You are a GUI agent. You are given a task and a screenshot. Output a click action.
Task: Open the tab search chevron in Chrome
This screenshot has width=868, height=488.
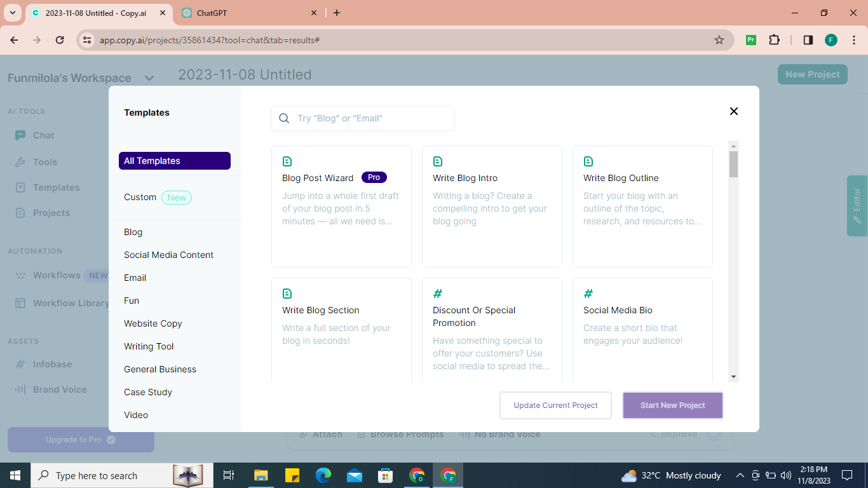12,13
